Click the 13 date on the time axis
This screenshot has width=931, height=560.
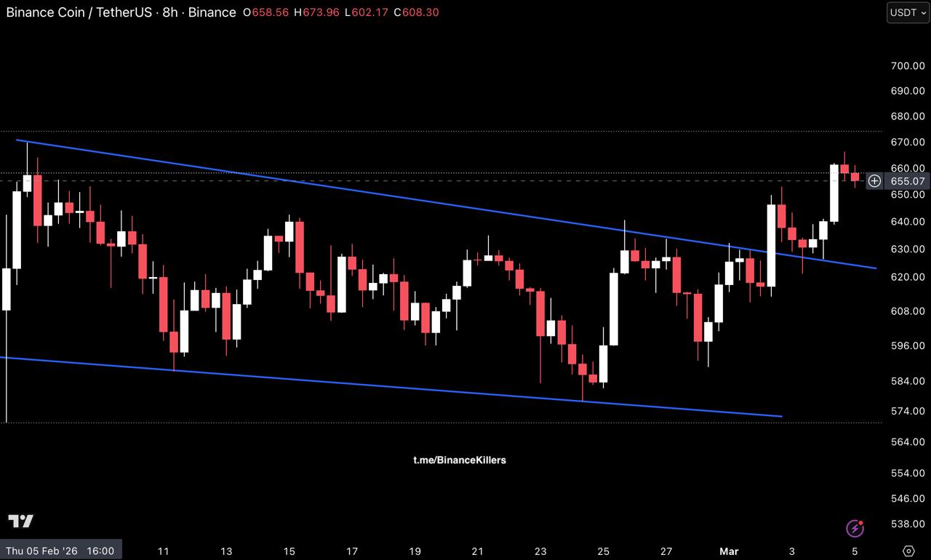click(x=226, y=551)
